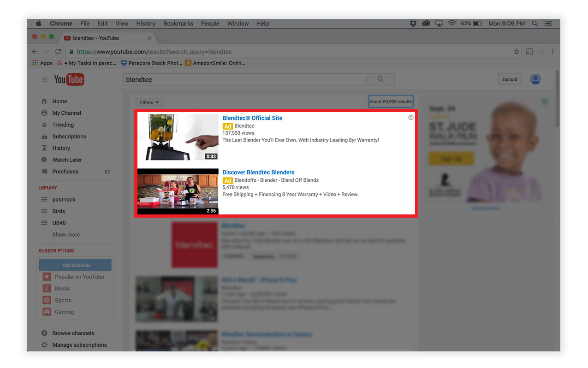588x368 pixels.
Task: Open Chrome three-dot menu
Action: coord(552,52)
